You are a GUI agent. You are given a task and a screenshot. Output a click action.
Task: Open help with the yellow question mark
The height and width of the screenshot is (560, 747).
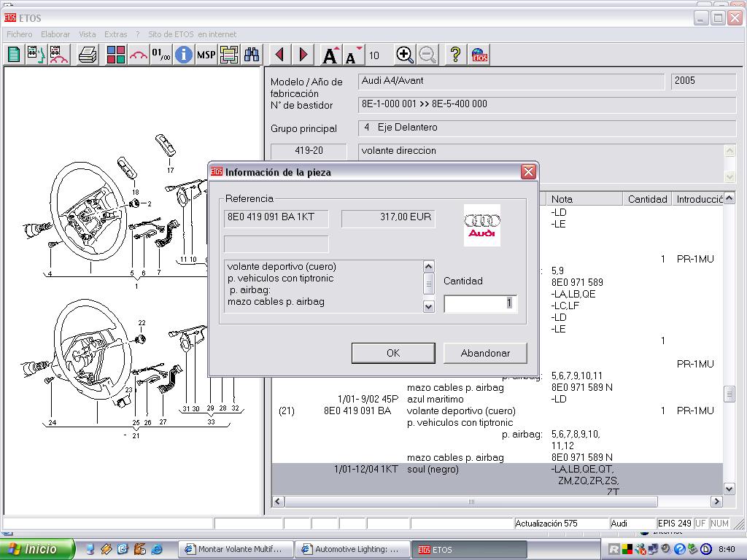tap(455, 55)
